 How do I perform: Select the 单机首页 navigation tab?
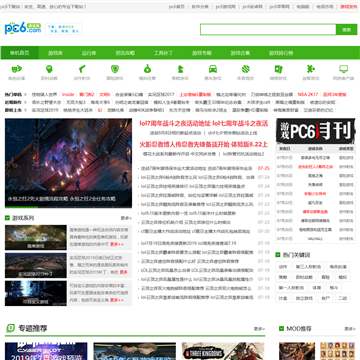tap(19, 53)
